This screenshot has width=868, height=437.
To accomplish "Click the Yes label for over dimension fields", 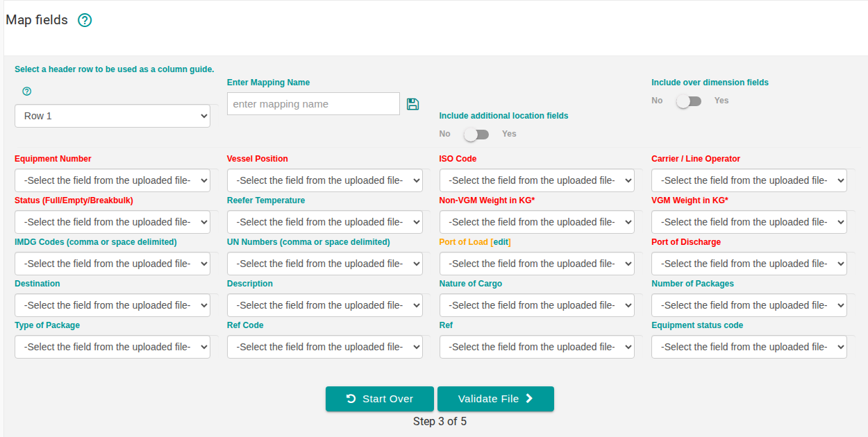I will click(721, 101).
